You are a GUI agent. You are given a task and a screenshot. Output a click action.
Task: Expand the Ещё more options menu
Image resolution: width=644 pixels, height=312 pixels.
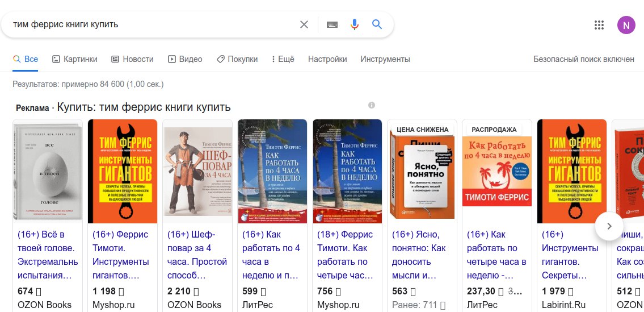(283, 59)
